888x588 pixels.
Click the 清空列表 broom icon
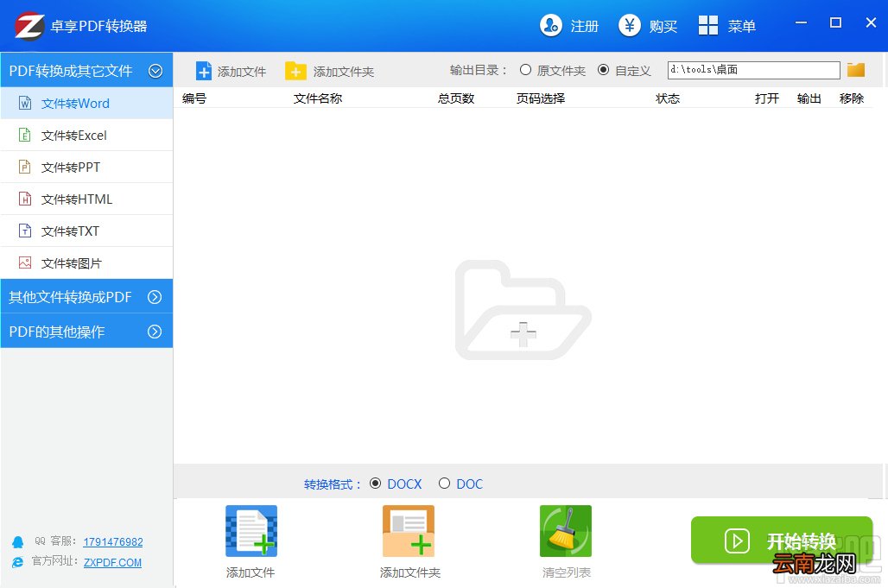[566, 531]
